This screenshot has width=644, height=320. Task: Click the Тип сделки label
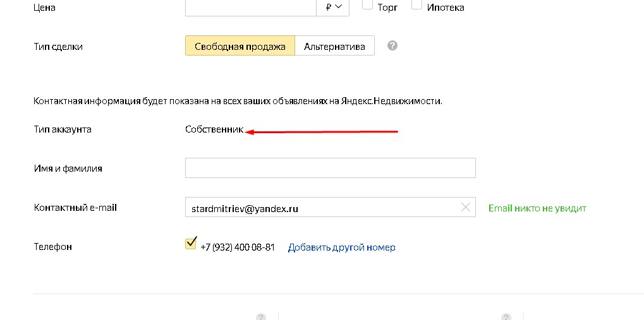coord(58,47)
